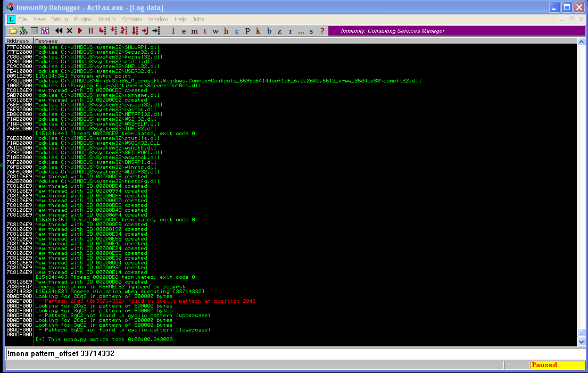Click Go to address arrow icon
588x373 pixels.
point(156,31)
